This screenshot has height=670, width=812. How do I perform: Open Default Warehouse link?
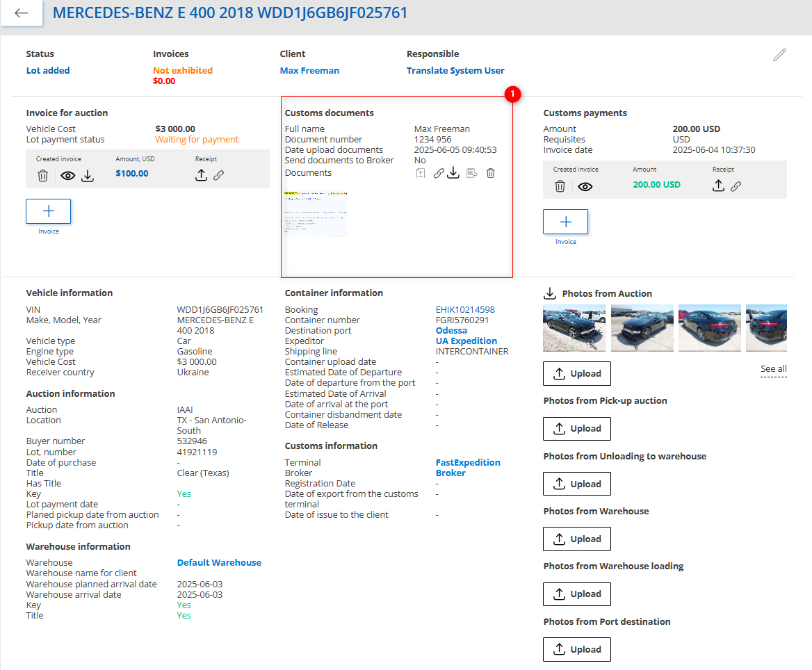tap(219, 563)
